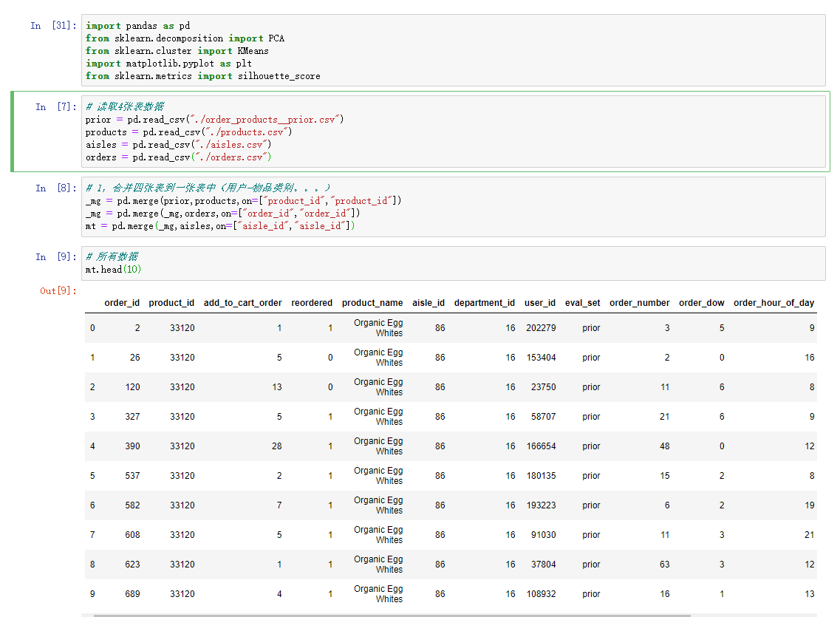The image size is (840, 617).
Task: Click the product_id column header
Action: tap(171, 303)
